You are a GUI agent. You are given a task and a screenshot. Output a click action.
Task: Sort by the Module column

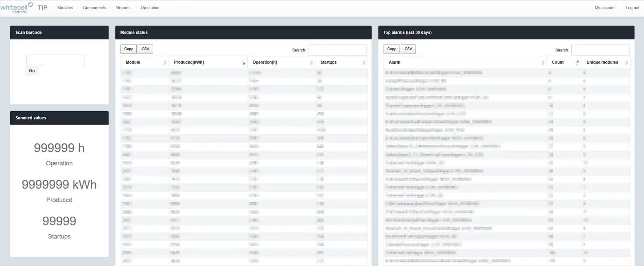coord(145,63)
